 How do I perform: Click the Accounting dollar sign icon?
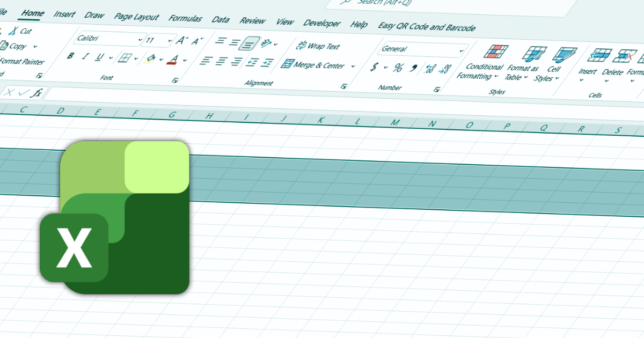click(375, 68)
